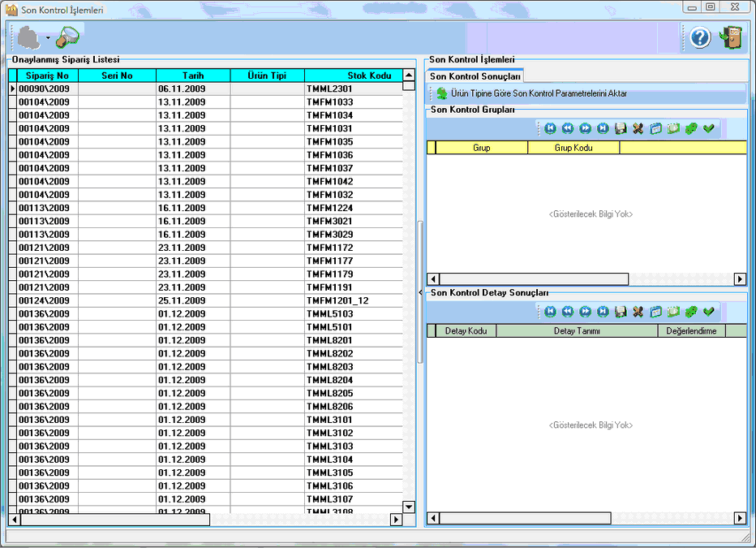The width and height of the screenshot is (756, 548).
Task: Click the order list scroll left arrow
Action: (x=15, y=520)
